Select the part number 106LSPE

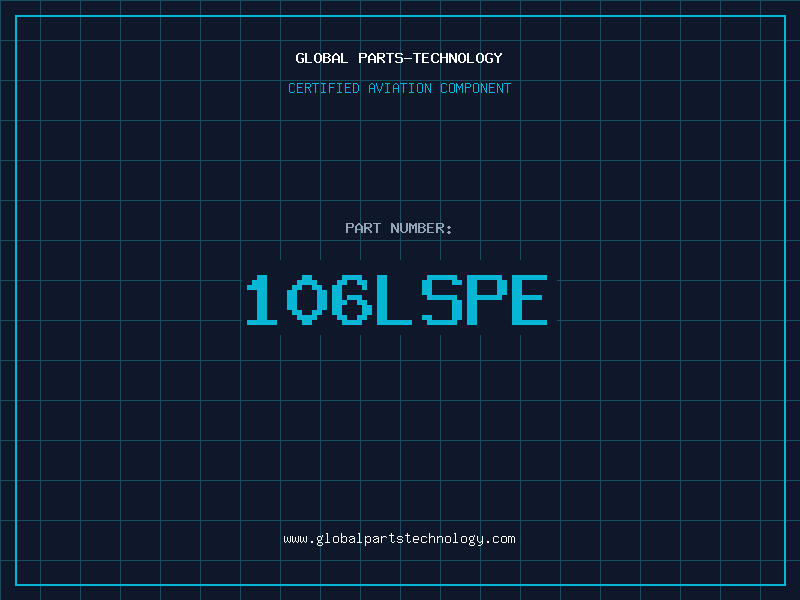point(397,299)
